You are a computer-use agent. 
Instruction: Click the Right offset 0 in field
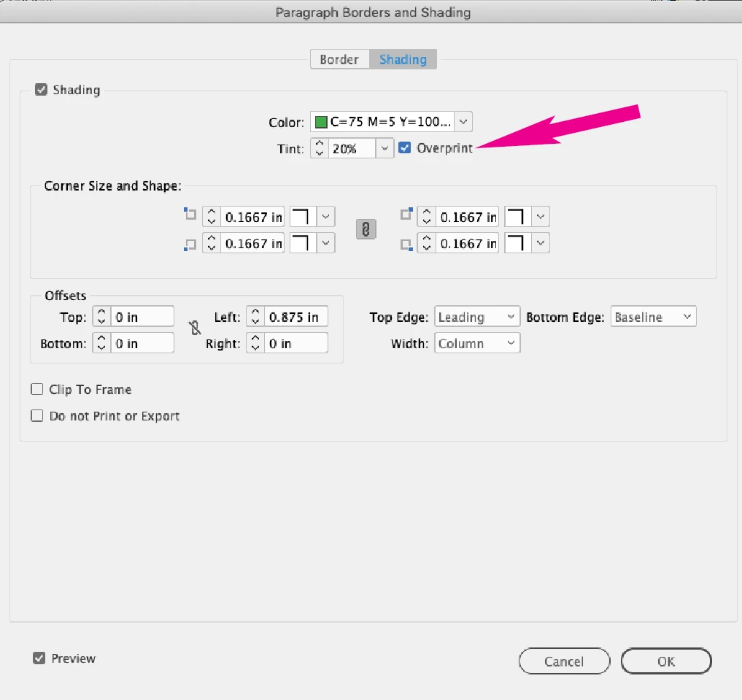click(295, 342)
